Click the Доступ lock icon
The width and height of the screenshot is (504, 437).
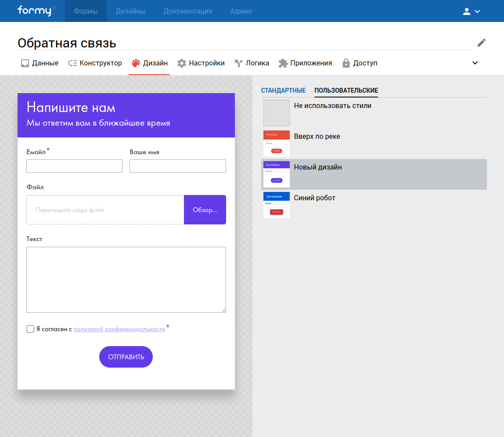point(346,63)
